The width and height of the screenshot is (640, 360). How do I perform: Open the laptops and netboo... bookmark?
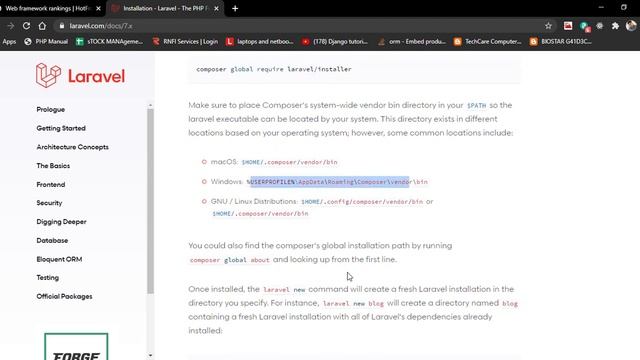[x=260, y=41]
